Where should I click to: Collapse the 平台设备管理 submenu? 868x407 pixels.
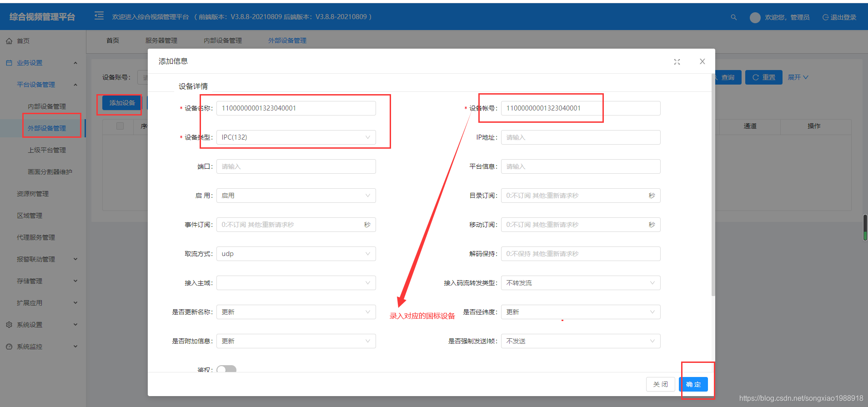43,85
